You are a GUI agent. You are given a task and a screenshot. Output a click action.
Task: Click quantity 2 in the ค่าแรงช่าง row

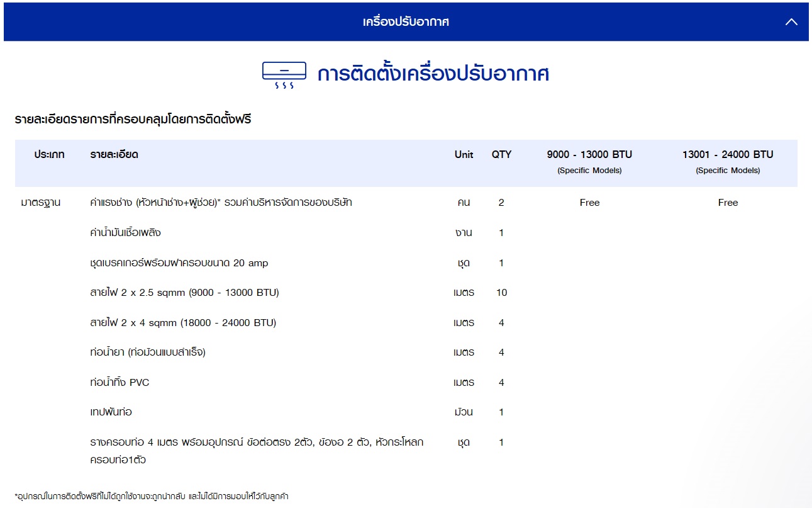click(x=501, y=203)
